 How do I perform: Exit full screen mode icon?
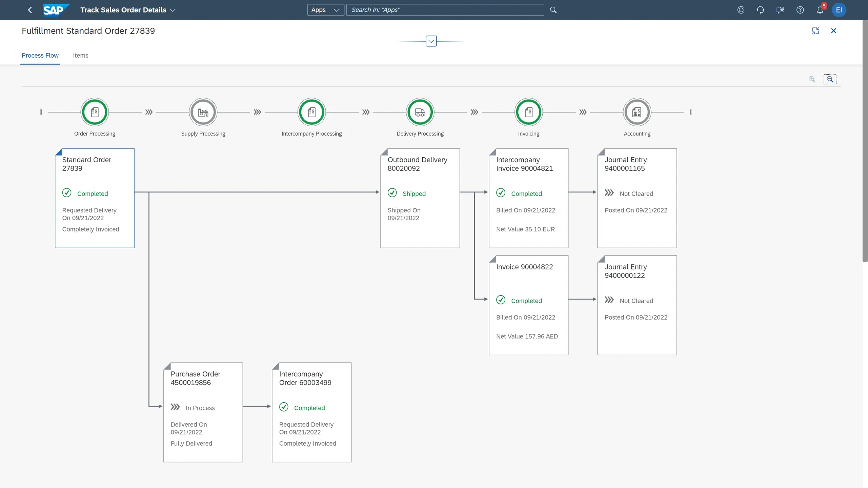pos(815,30)
